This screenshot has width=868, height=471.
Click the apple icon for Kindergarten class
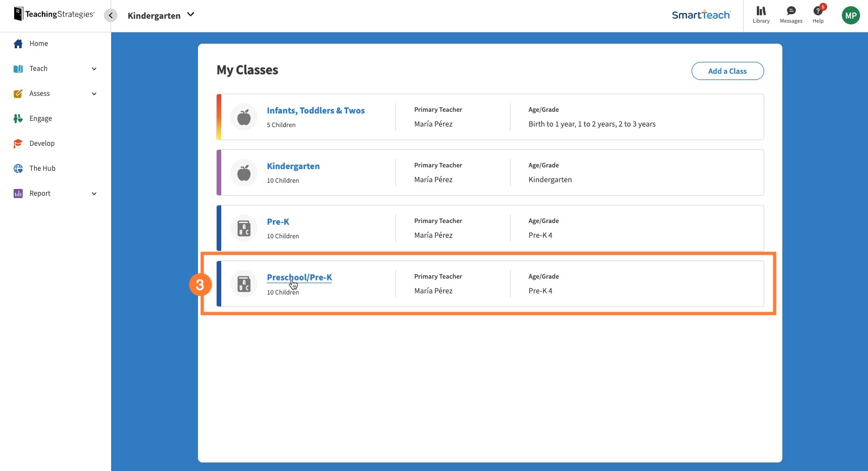(243, 173)
